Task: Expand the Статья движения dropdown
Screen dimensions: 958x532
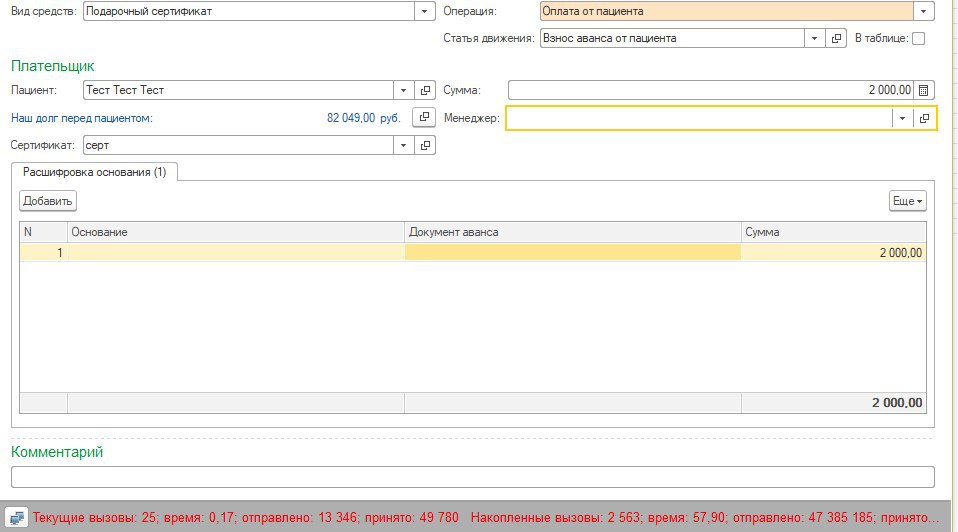Action: [814, 38]
